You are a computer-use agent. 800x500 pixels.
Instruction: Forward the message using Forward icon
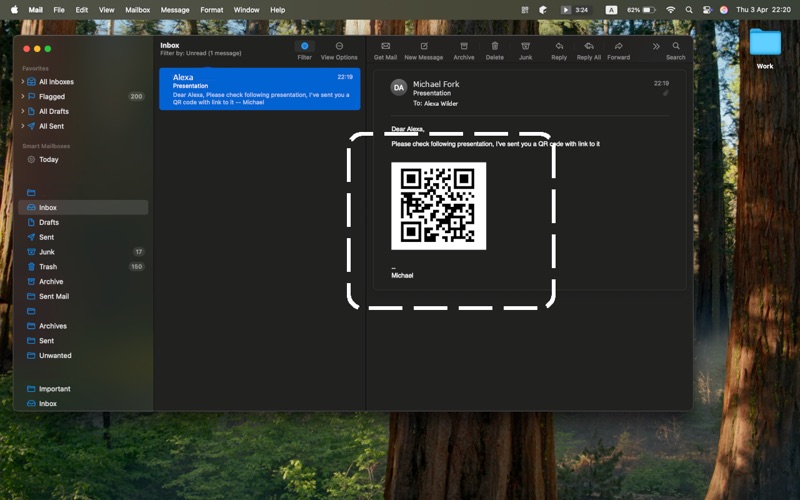(618, 46)
